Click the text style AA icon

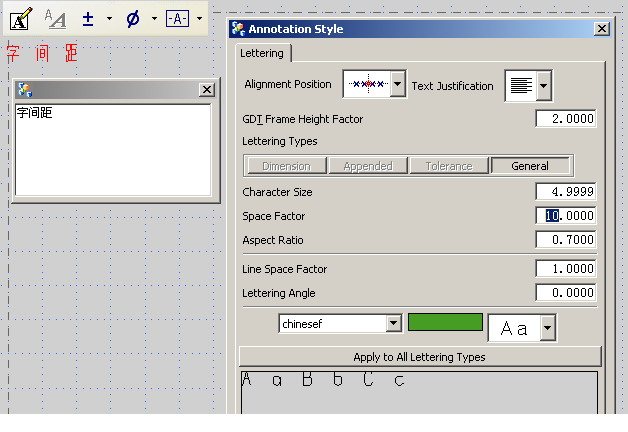[57, 18]
